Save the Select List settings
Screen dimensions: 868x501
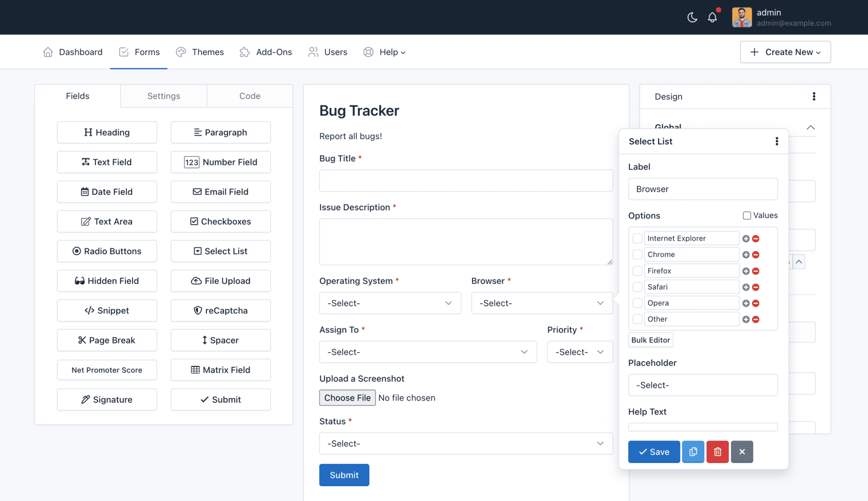pos(654,452)
